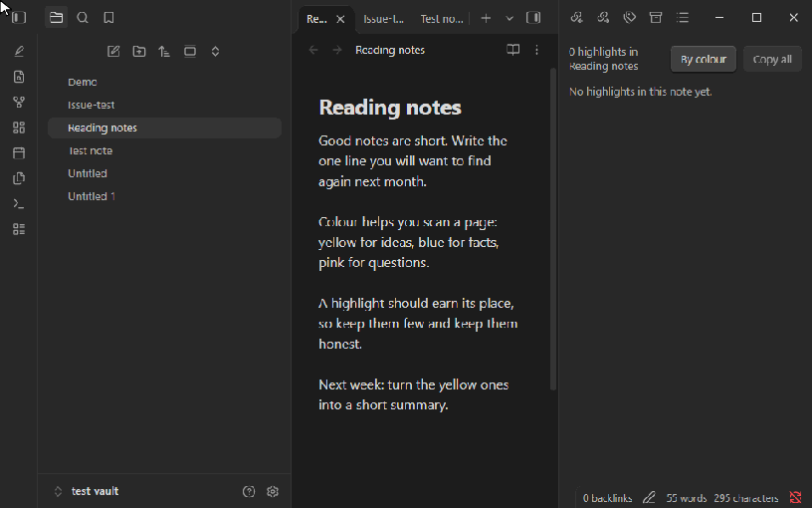Open the vault switcher chevrons
Viewport: 812px width, 508px height.
pos(58,491)
